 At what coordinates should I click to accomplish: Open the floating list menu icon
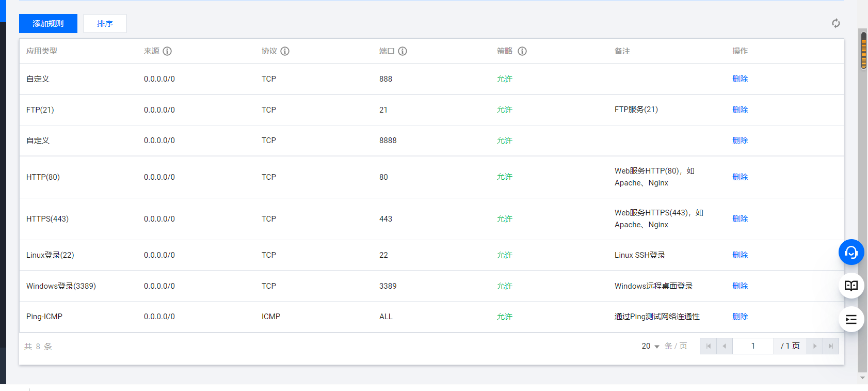(x=851, y=319)
